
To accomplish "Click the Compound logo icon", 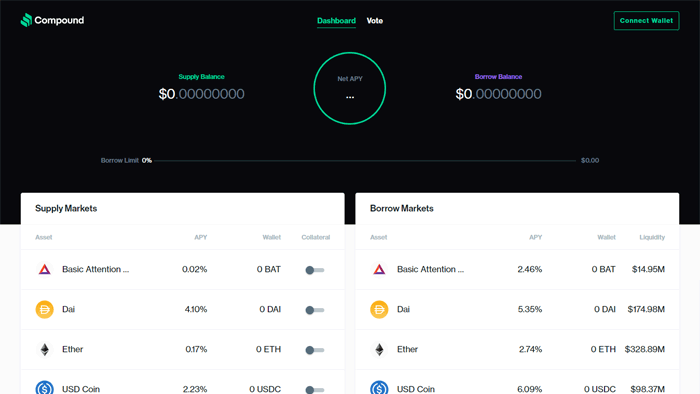I will coord(26,20).
